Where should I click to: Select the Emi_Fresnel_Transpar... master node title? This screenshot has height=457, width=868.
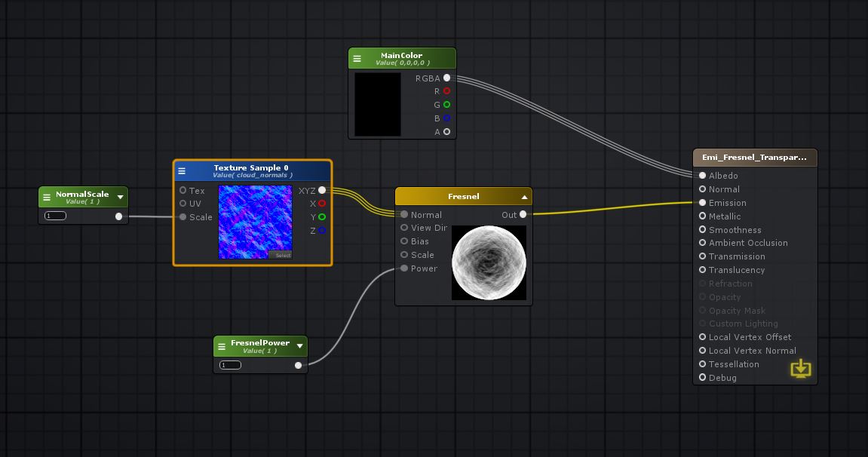pos(754,158)
